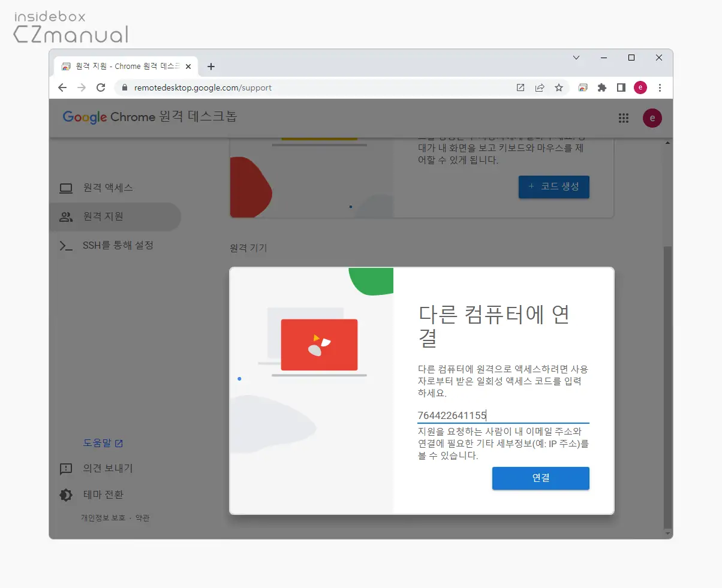Open a new tab with plus button
This screenshot has width=722, height=588.
210,67
